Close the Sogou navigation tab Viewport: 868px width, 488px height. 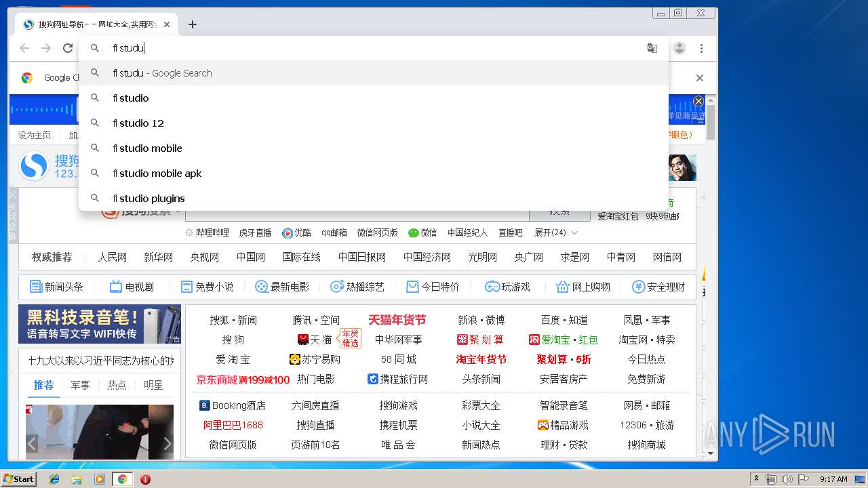coord(167,24)
